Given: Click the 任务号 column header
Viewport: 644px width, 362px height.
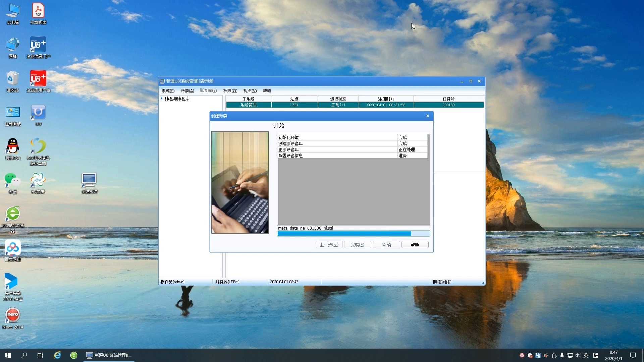Looking at the screenshot, I should pos(448,99).
